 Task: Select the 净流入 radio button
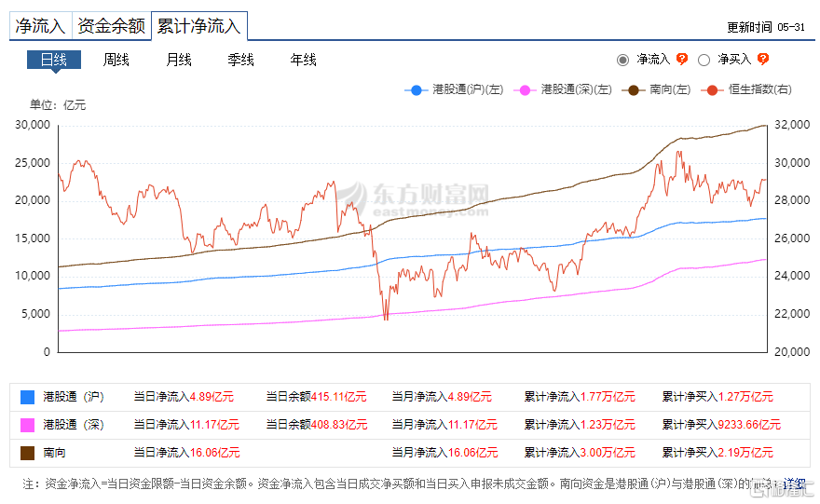(623, 60)
